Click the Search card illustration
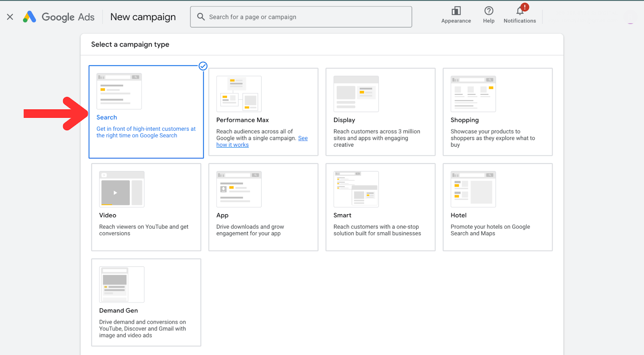The height and width of the screenshot is (355, 644). tap(119, 91)
